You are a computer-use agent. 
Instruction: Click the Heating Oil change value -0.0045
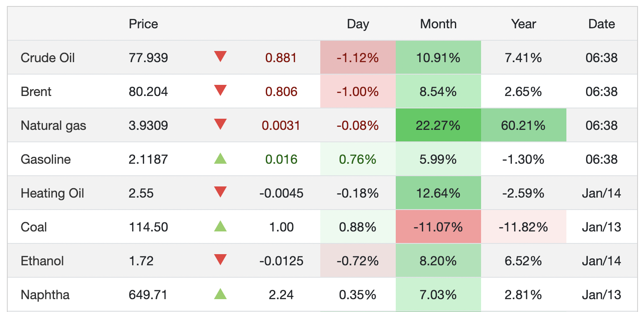(x=281, y=193)
